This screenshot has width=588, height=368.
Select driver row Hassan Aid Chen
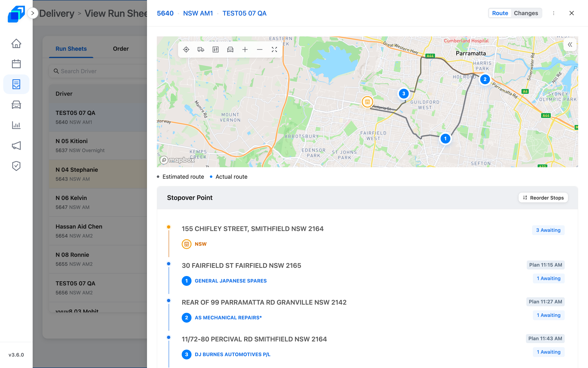(x=98, y=231)
